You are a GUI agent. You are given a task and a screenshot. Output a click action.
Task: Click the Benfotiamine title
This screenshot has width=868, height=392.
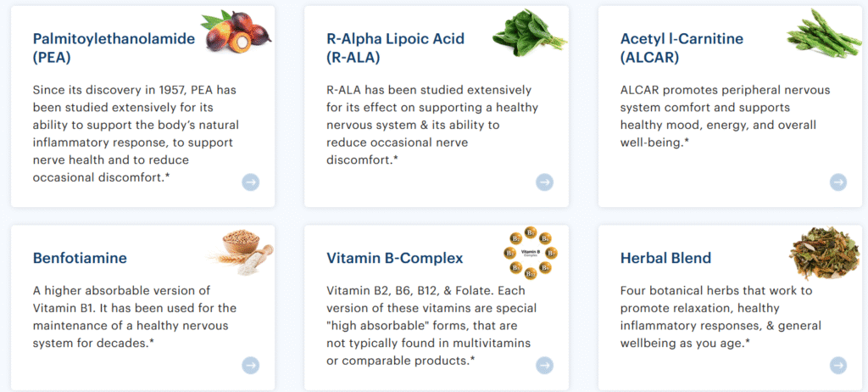coord(80,258)
